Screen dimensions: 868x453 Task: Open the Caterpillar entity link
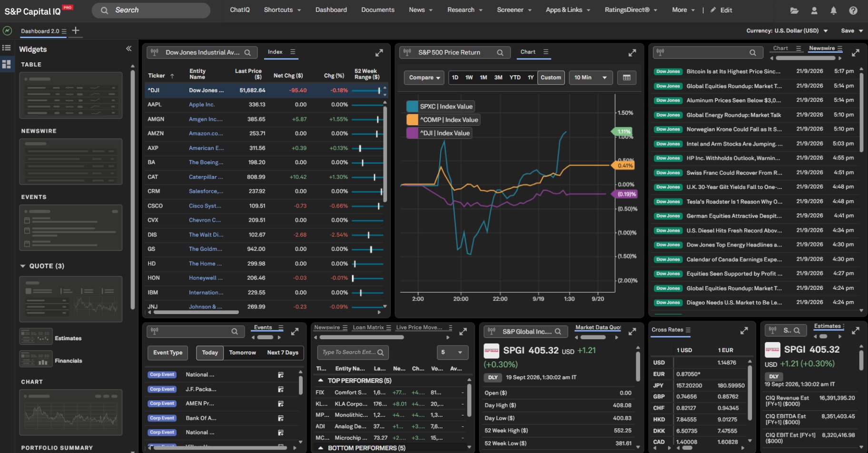point(206,177)
